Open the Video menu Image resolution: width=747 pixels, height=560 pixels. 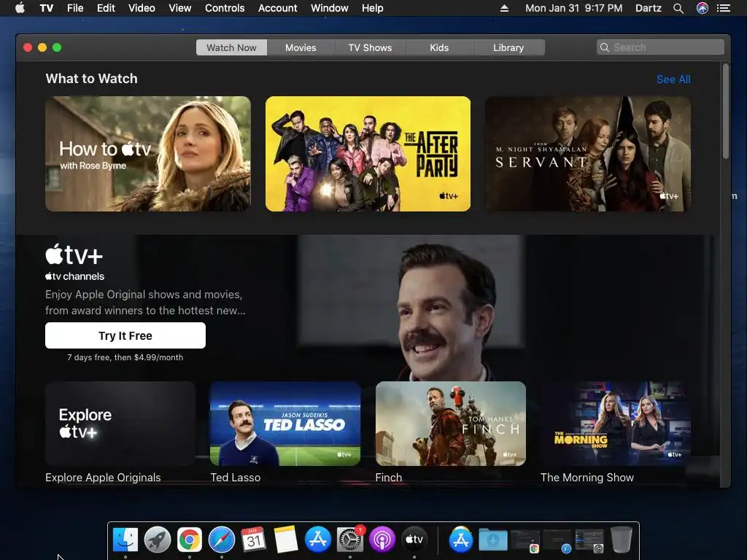(x=142, y=8)
